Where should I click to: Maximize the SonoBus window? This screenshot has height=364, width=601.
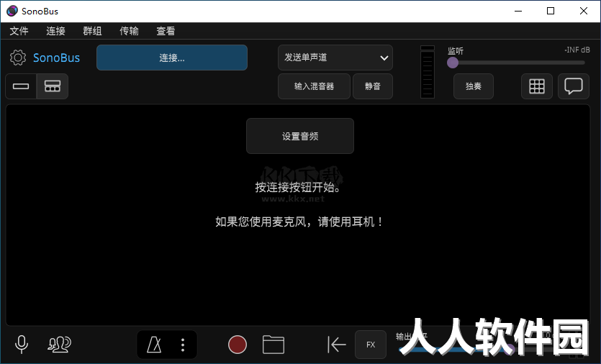[551, 11]
